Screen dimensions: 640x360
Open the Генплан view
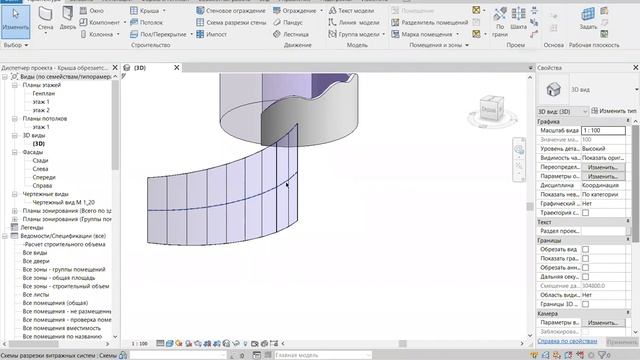pyautogui.click(x=44, y=93)
